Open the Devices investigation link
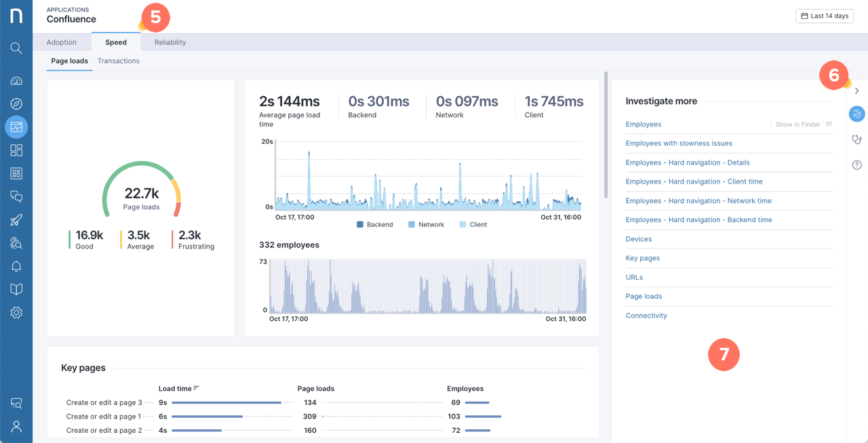 639,239
